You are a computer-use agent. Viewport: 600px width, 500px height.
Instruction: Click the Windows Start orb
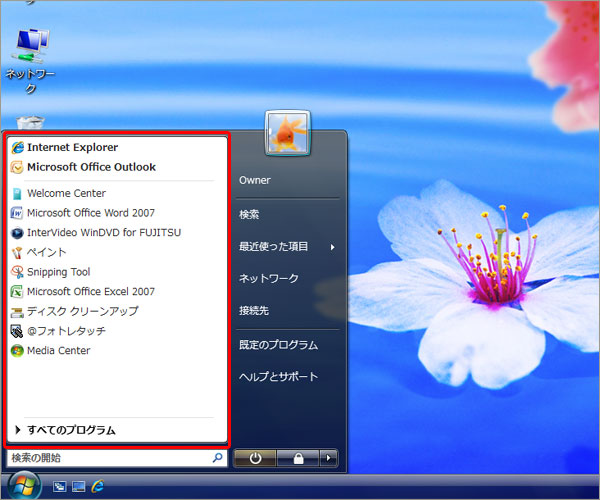point(24,485)
